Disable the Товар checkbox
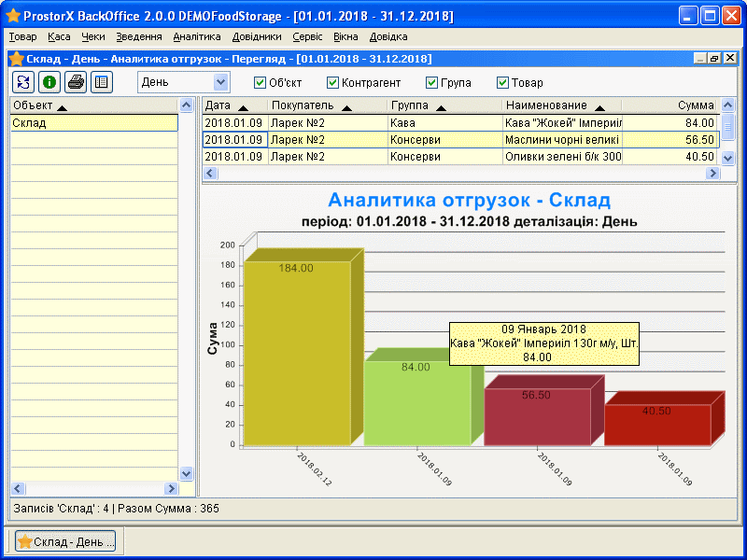This screenshot has width=747, height=560. click(503, 82)
